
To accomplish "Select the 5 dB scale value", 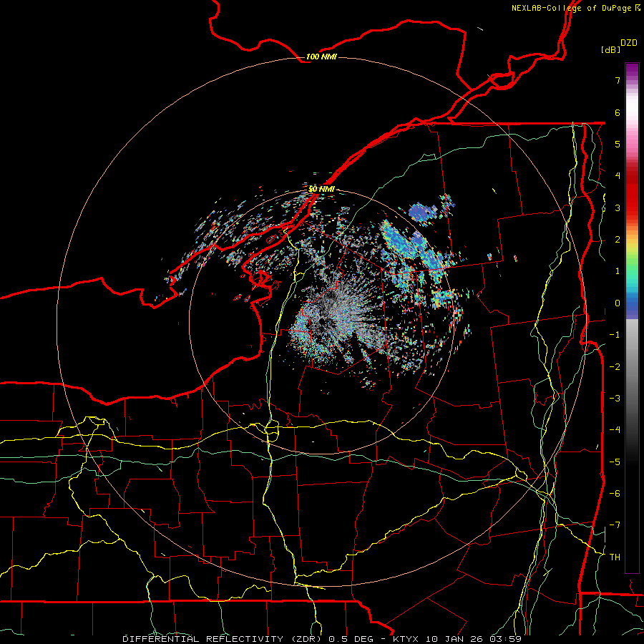I will [x=618, y=144].
